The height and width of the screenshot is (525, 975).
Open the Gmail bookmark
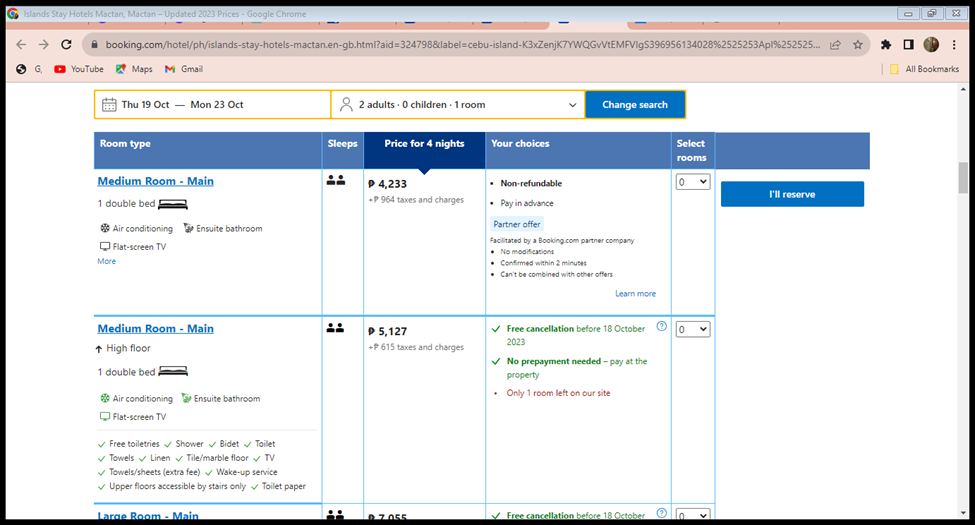pos(183,69)
